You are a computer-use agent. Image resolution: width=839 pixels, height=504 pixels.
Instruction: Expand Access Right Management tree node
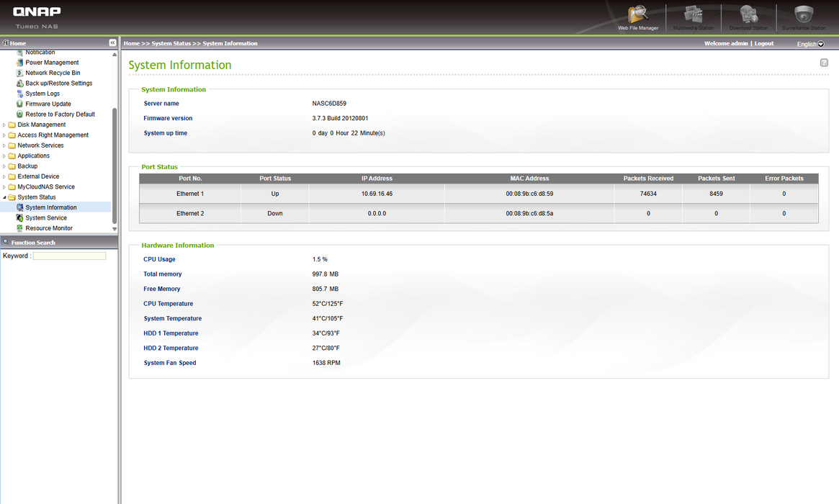point(4,135)
